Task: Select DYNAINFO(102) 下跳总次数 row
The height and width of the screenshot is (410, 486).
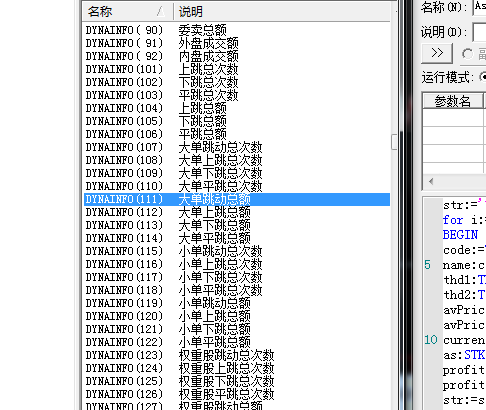Action: [237, 82]
